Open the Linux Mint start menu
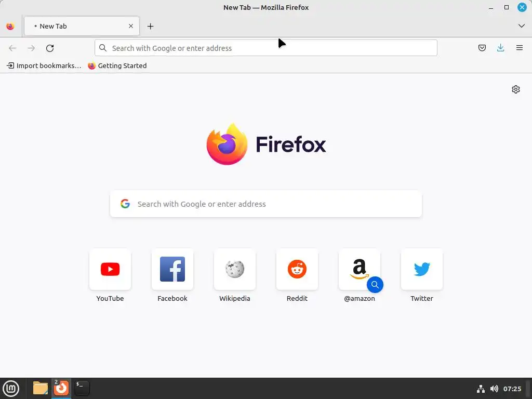 (11, 389)
